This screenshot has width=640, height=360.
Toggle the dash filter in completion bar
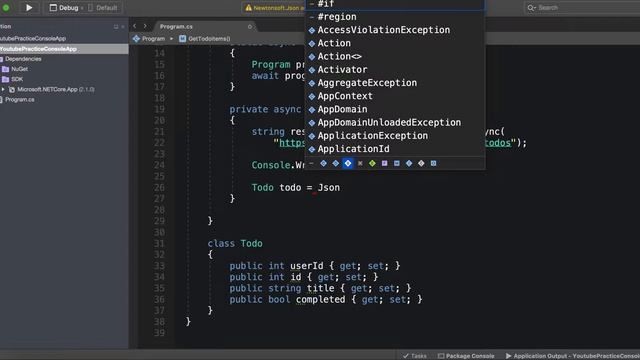[311, 163]
